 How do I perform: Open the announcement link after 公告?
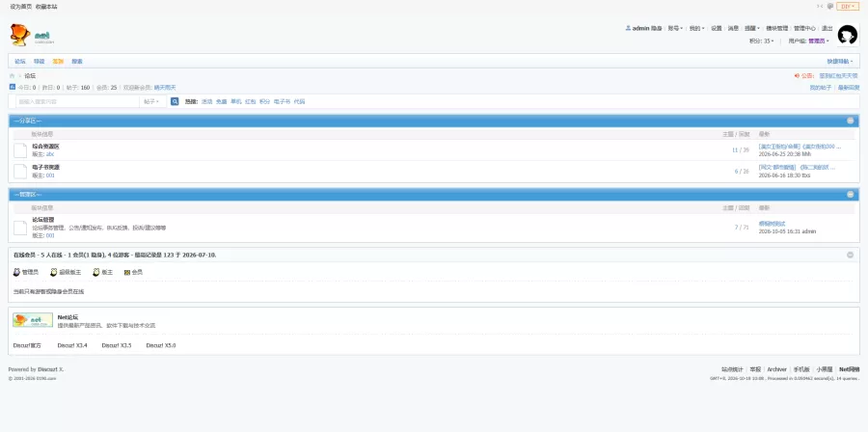tap(838, 76)
